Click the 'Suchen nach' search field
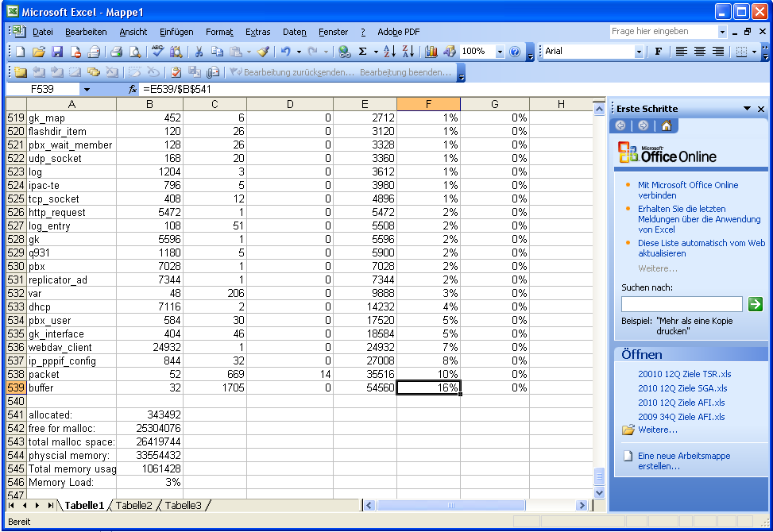 (x=682, y=304)
